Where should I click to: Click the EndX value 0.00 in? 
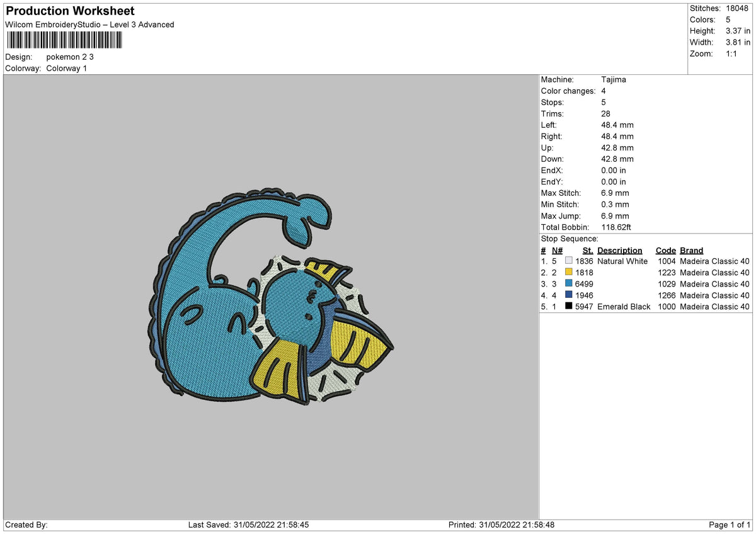614,171
